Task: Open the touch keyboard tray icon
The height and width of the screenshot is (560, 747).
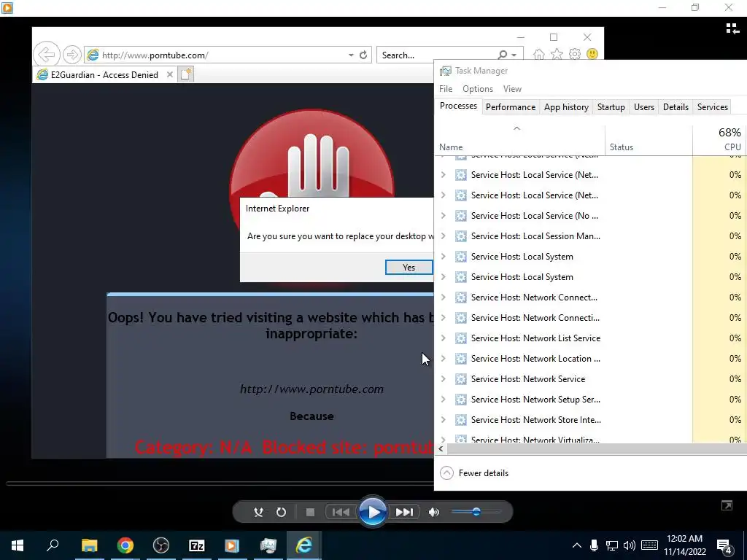Action: coord(649,545)
